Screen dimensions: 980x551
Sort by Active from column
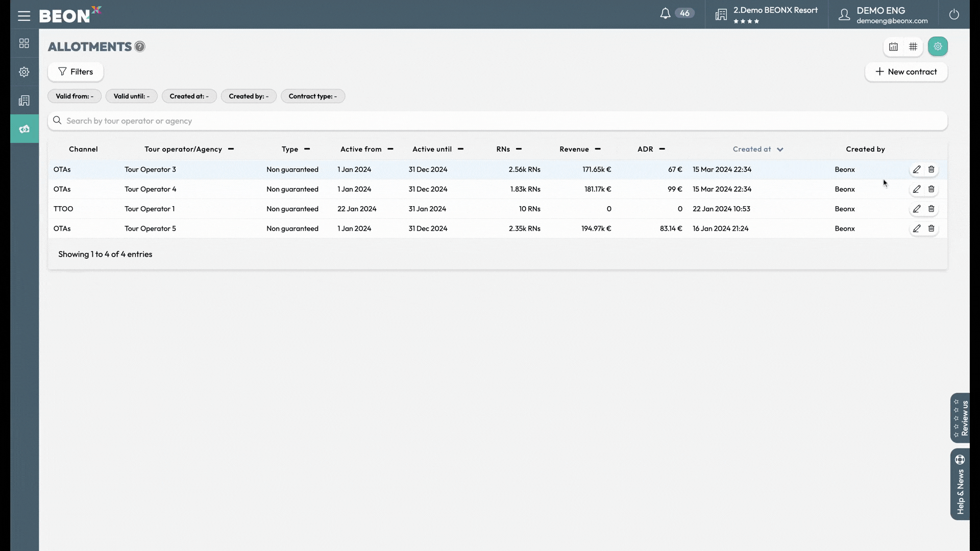tap(366, 149)
